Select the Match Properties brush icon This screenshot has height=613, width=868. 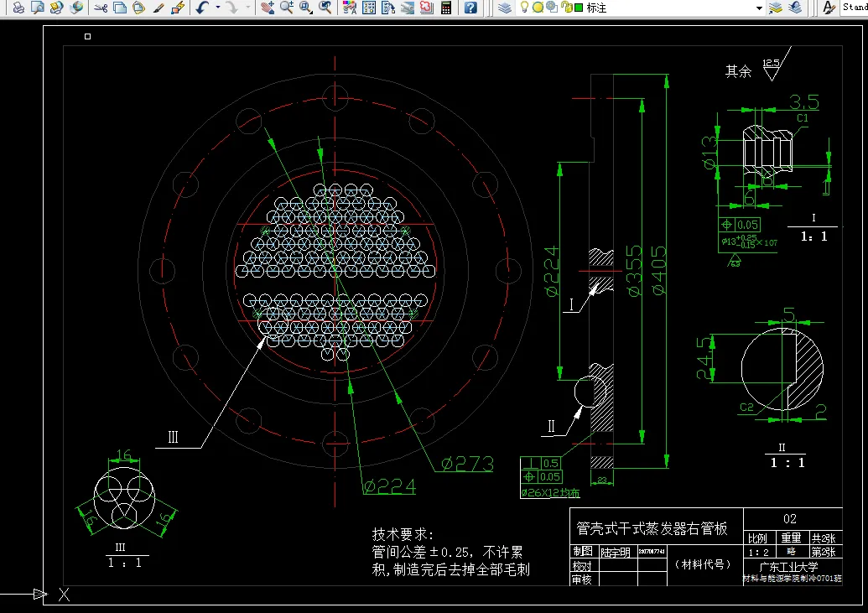tap(159, 8)
